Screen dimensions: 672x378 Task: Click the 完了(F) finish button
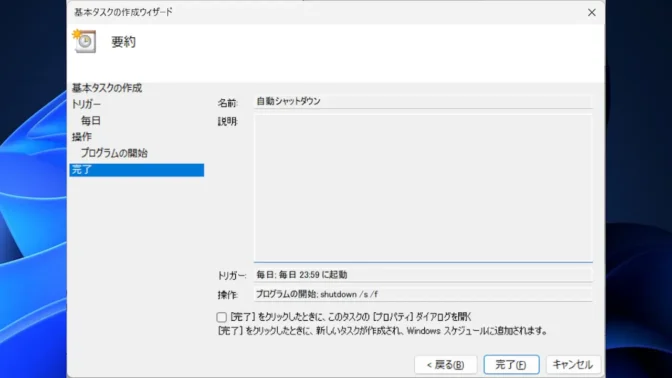point(511,365)
